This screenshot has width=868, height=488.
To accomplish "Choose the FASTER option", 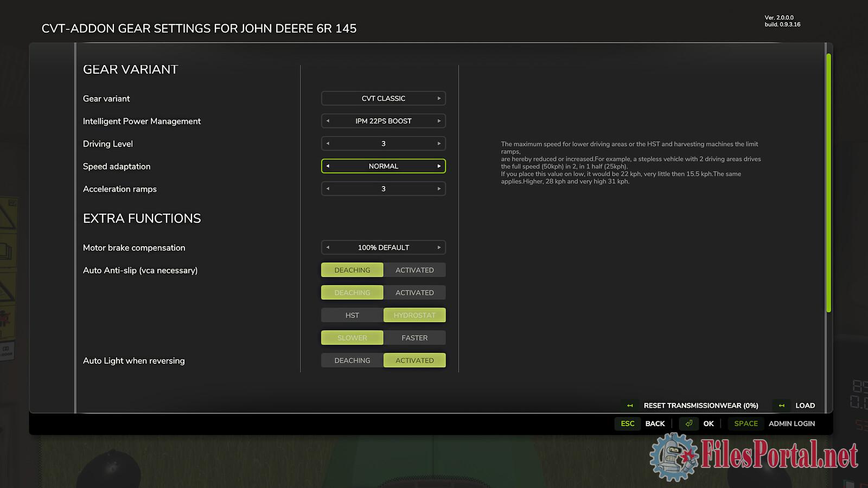I will click(414, 338).
